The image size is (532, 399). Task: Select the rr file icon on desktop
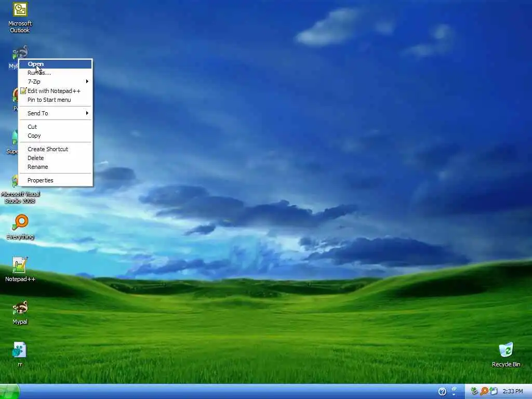20,354
